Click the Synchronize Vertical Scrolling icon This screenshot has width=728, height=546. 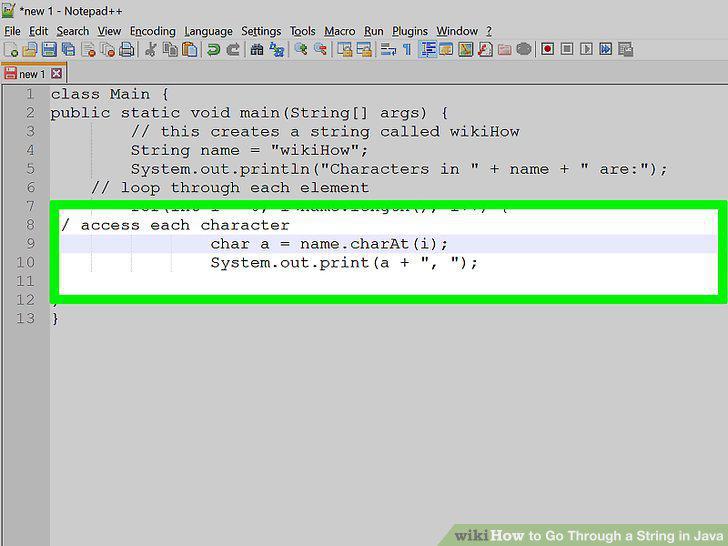pyautogui.click(x=344, y=49)
